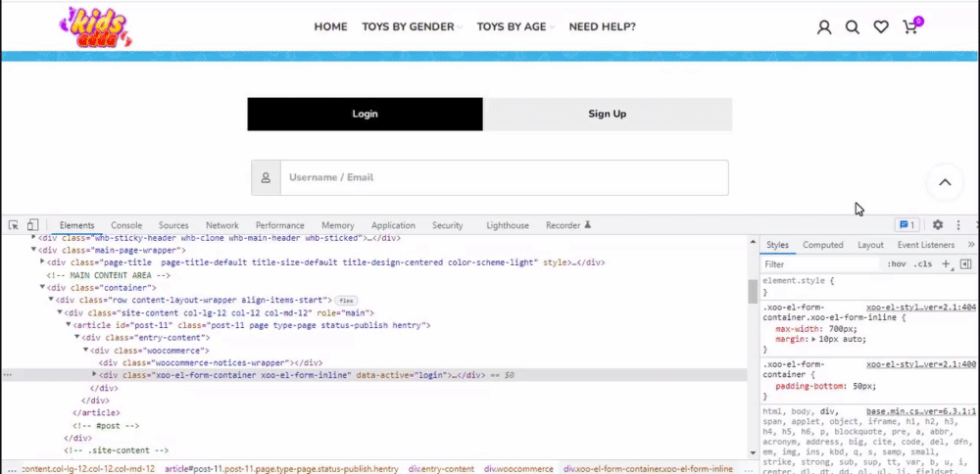
Task: Click the breadcrumb overflow ellipsis
Action: tap(12, 469)
